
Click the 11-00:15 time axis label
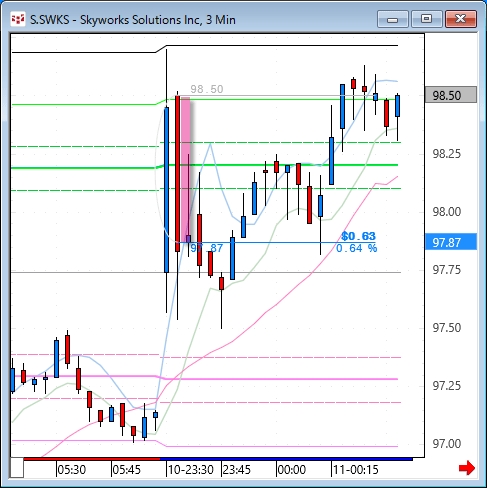pos(356,469)
